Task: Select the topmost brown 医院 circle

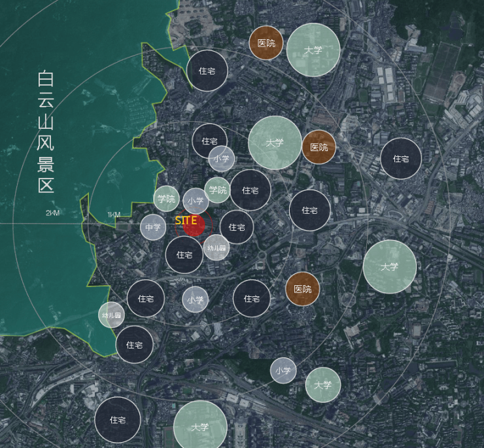Action: [266, 43]
